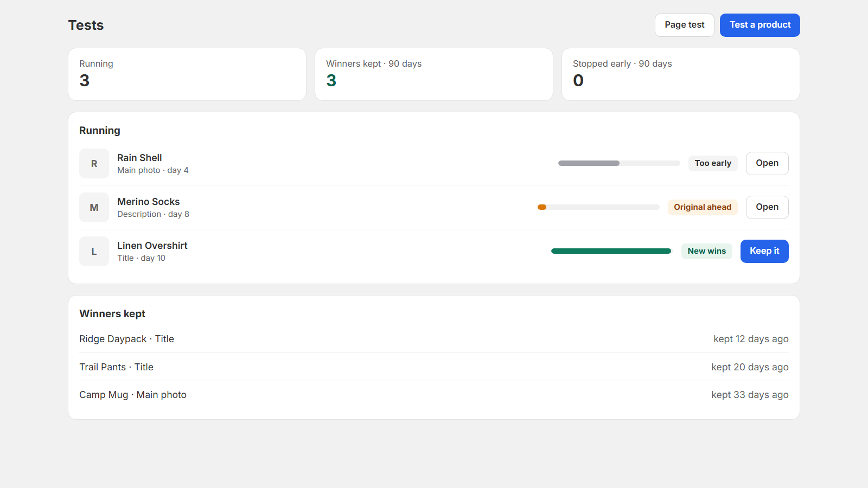Viewport: 868px width, 488px height.
Task: Select the Trail Pants · Title row
Action: click(x=434, y=367)
